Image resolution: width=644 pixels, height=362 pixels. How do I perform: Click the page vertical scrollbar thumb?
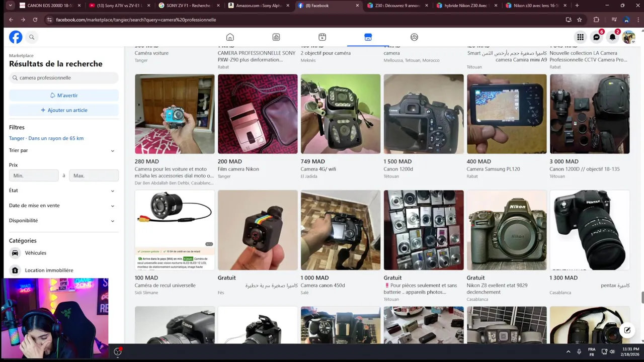point(642,297)
